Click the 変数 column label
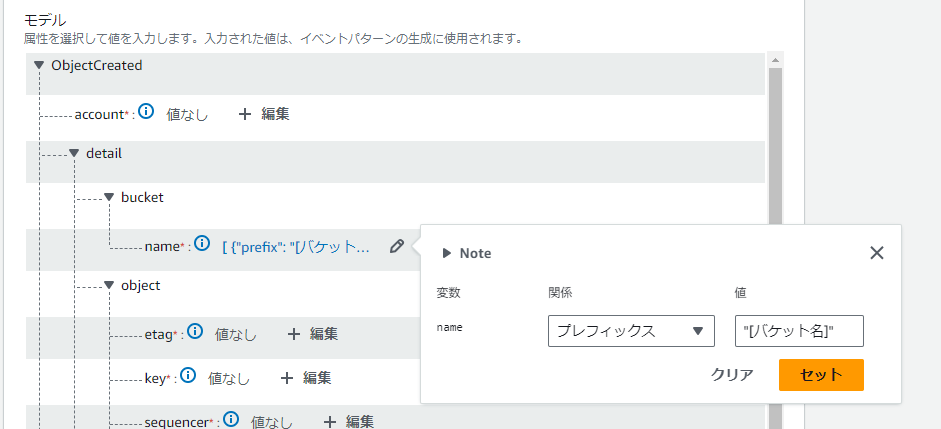 click(448, 292)
